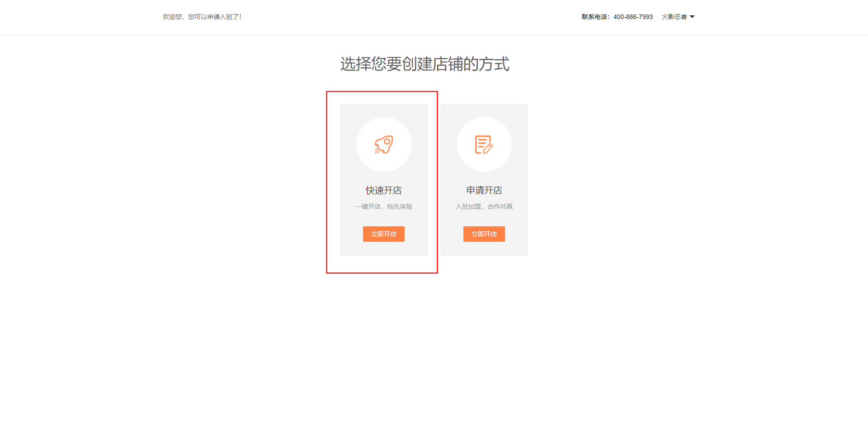
Task: Click the document-edit icon for 申请开店
Action: [484, 145]
